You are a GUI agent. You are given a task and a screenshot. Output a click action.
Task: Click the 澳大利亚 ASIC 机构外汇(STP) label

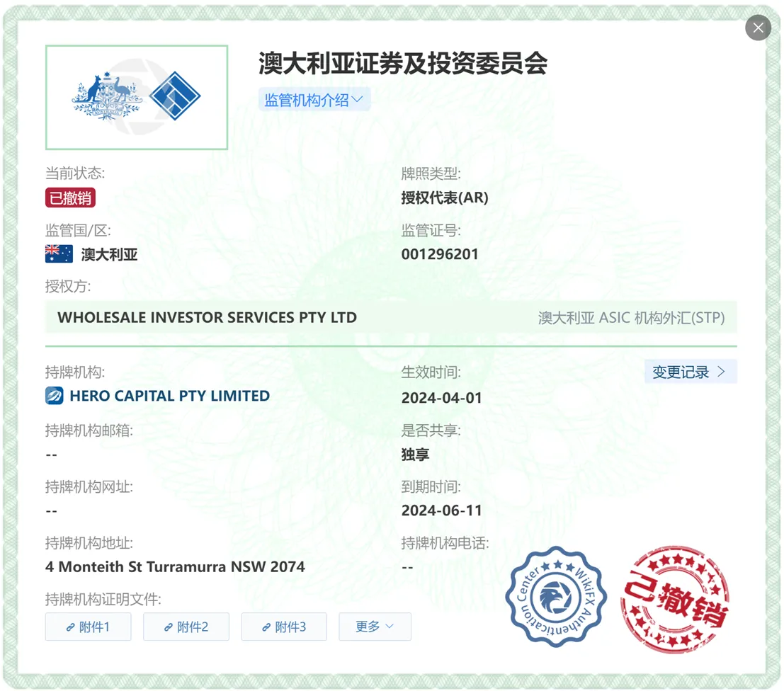click(x=632, y=317)
